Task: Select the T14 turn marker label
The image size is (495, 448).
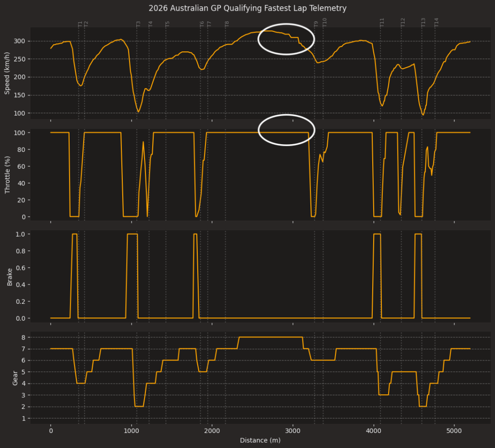Action: tap(436, 22)
